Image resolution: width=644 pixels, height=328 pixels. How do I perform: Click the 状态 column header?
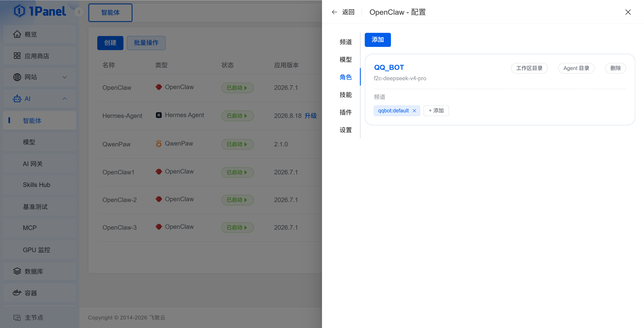coord(228,65)
